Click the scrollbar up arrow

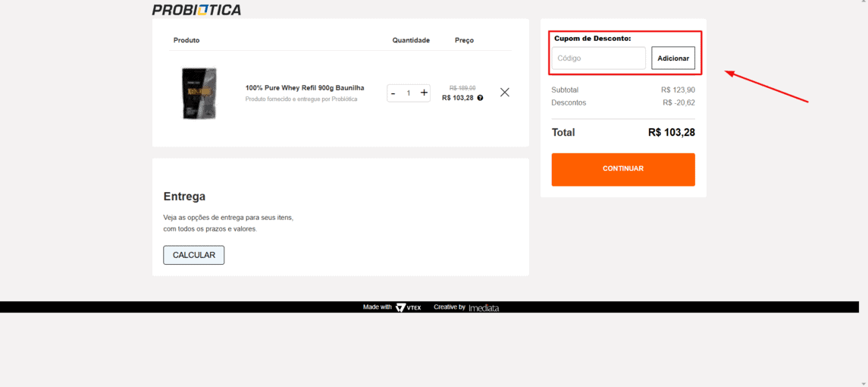point(864,2)
